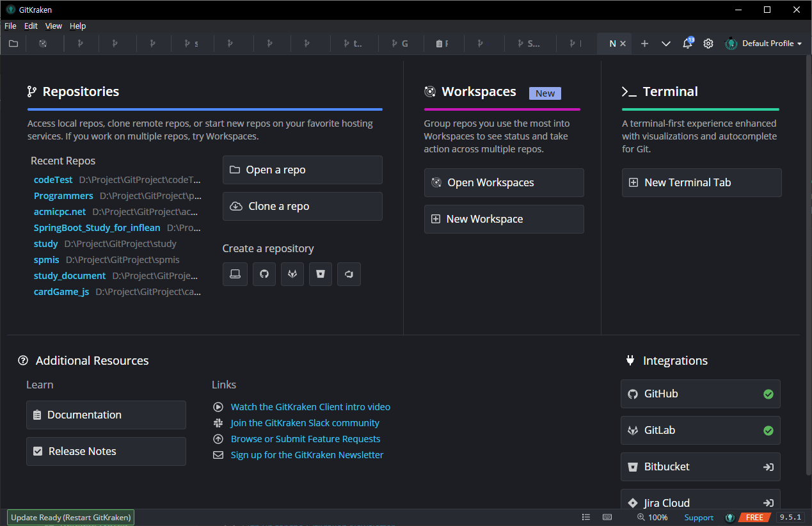Switch to the tab with clipboard icon
The width and height of the screenshot is (812, 526).
coord(443,44)
